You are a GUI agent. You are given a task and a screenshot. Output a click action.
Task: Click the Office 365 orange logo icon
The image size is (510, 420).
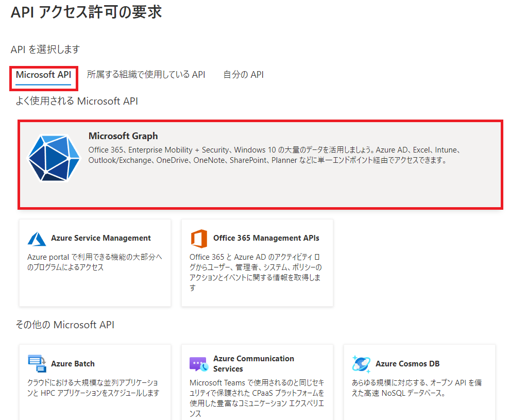point(199,239)
